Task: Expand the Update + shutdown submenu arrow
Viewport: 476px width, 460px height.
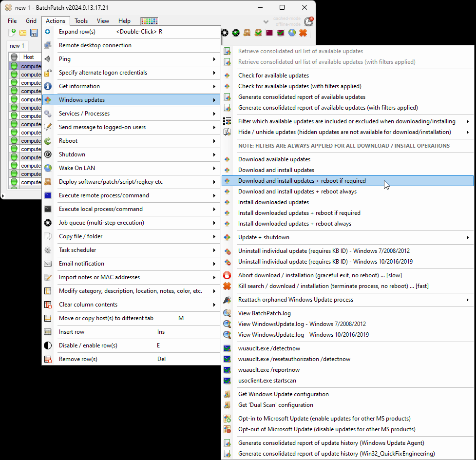Action: 468,238
